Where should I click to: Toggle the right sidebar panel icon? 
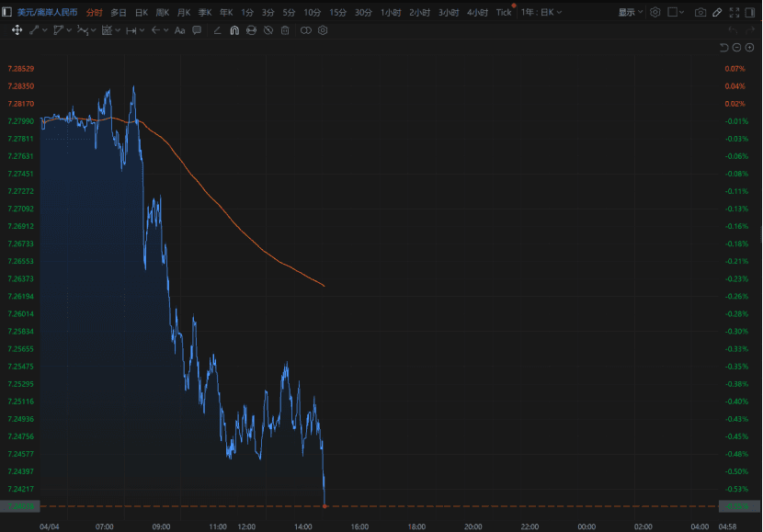click(x=750, y=12)
